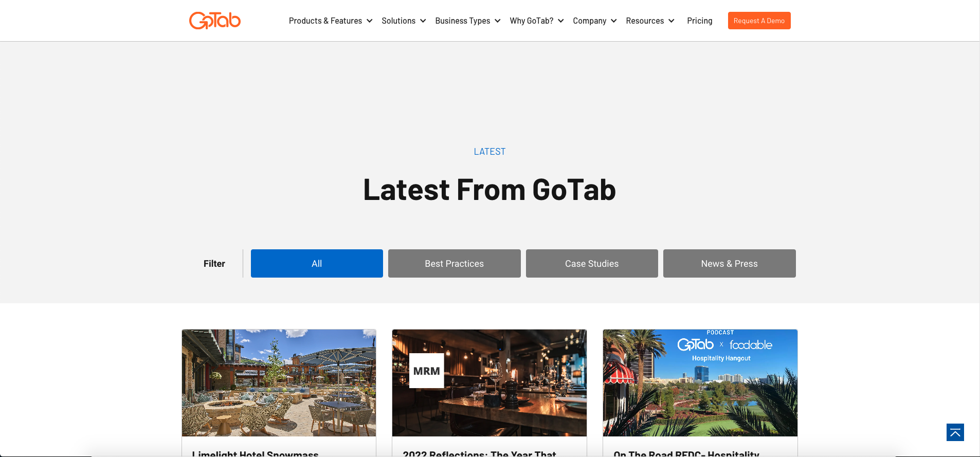Expand the Products & Features chevron
Image resolution: width=980 pixels, height=457 pixels.
click(369, 21)
